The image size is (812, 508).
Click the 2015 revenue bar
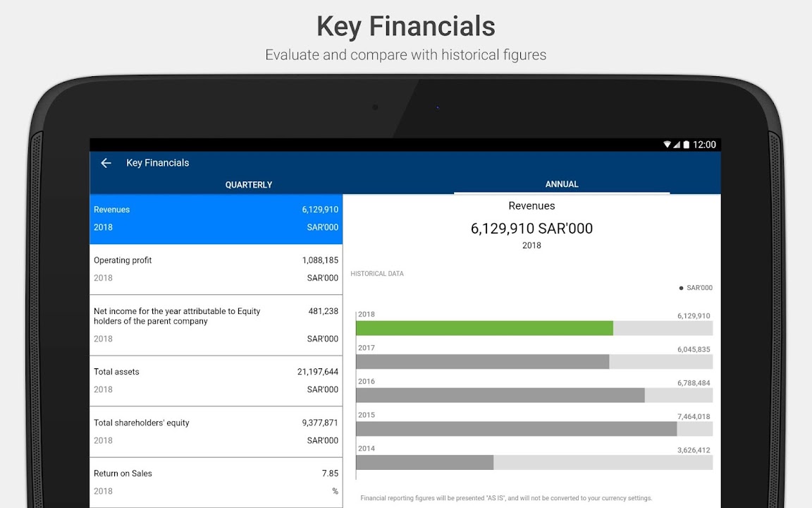[516, 429]
